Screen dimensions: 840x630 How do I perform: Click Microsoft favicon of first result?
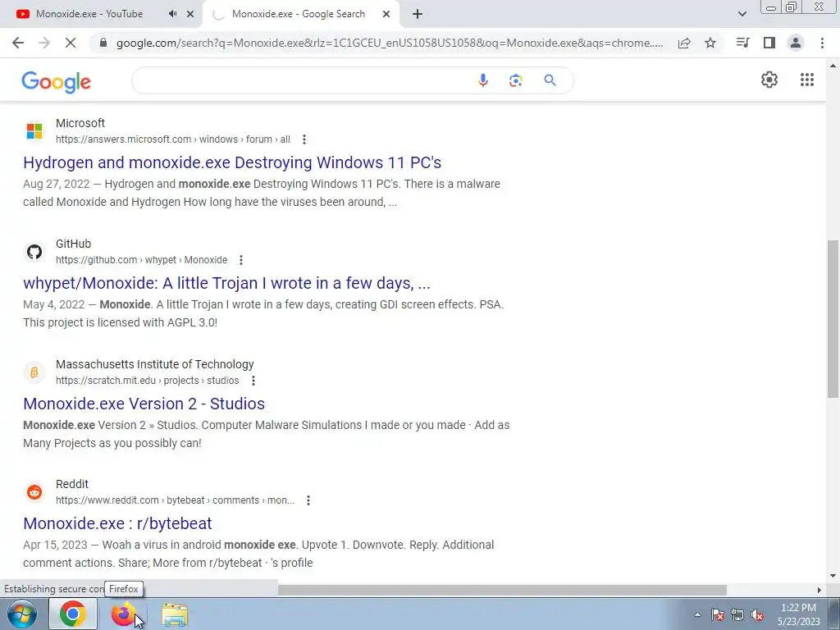click(34, 130)
